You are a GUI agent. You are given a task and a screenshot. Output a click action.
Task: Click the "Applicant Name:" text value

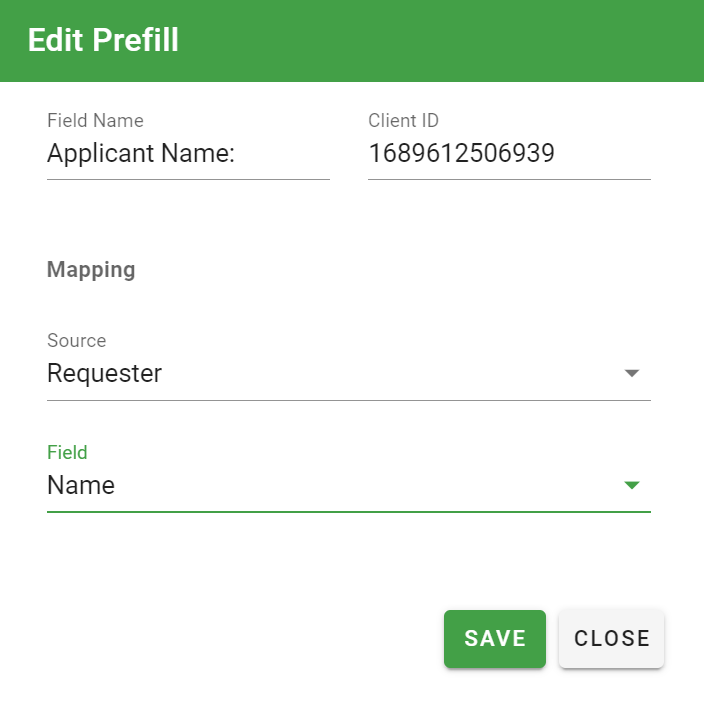[x=140, y=154]
